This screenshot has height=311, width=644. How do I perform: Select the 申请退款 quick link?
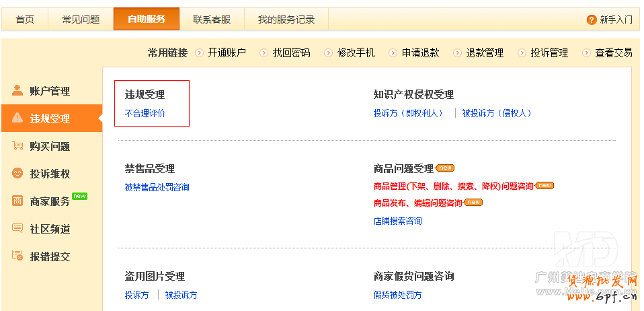point(420,53)
